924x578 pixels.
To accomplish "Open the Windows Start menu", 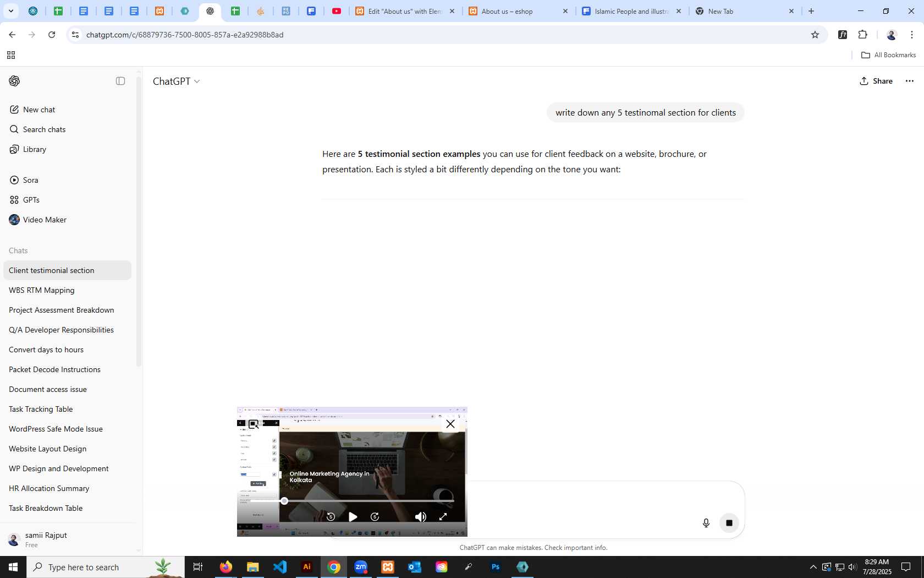I will pyautogui.click(x=13, y=567).
